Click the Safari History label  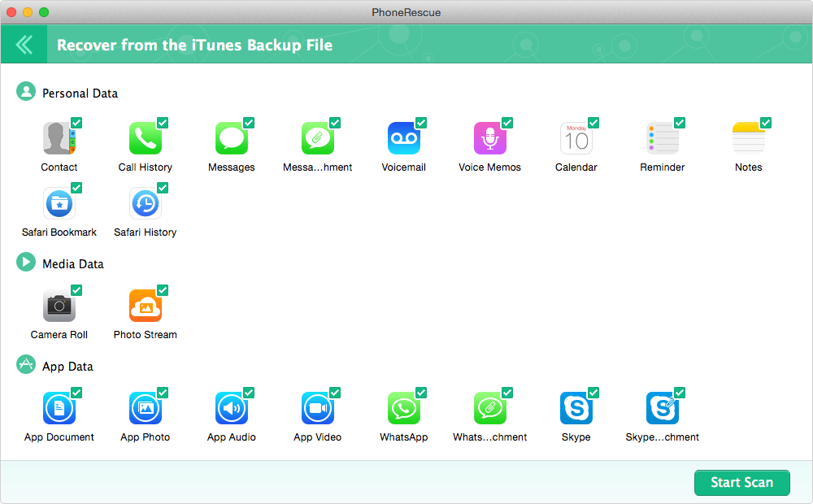[146, 232]
